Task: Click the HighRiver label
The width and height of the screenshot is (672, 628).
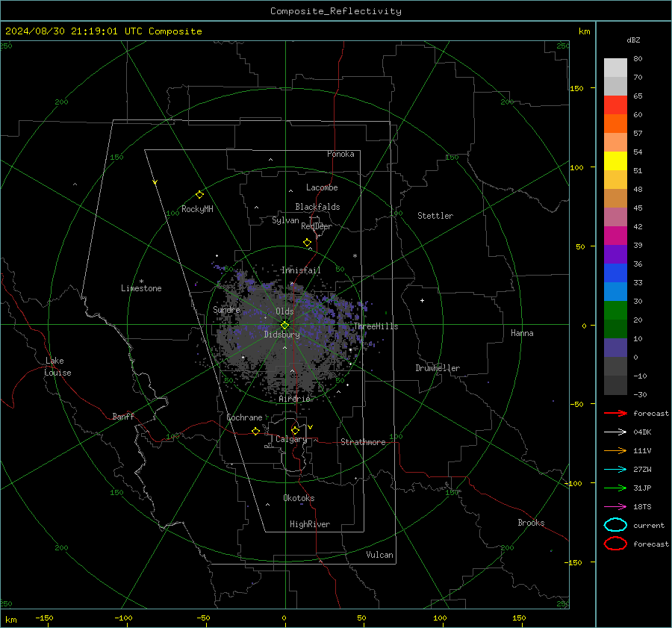Action: [310, 524]
